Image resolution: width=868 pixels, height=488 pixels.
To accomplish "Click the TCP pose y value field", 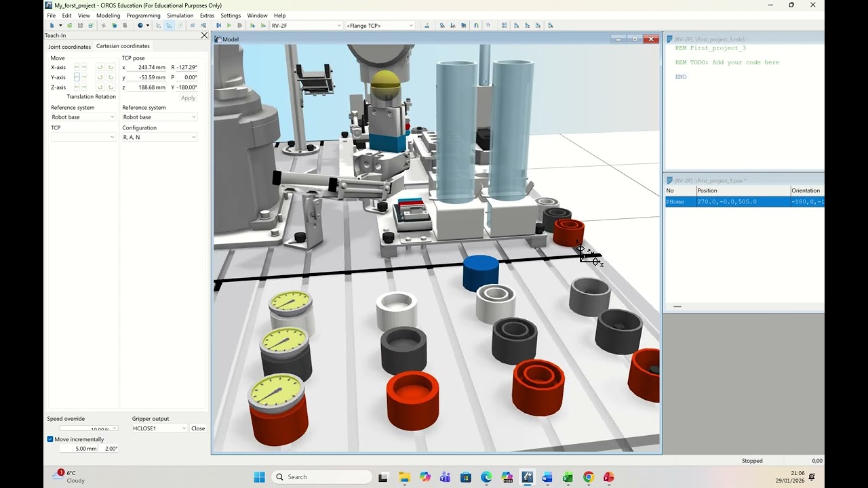I will (x=147, y=77).
